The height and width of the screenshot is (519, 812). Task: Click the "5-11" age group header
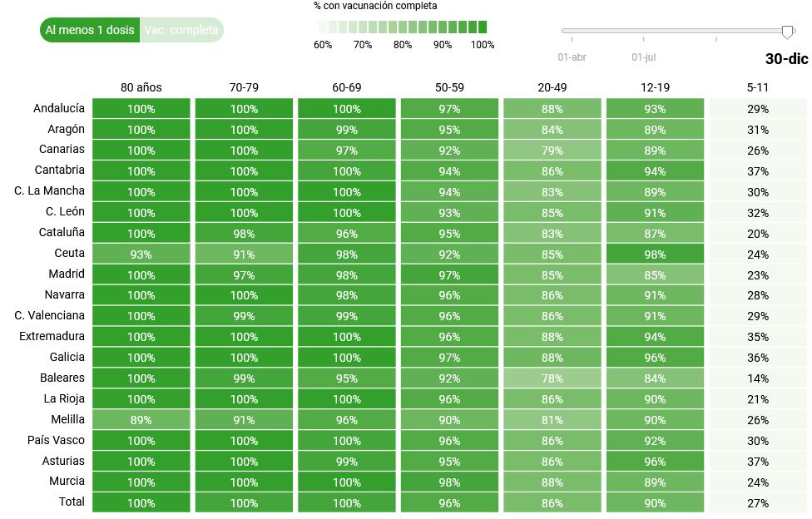click(758, 87)
